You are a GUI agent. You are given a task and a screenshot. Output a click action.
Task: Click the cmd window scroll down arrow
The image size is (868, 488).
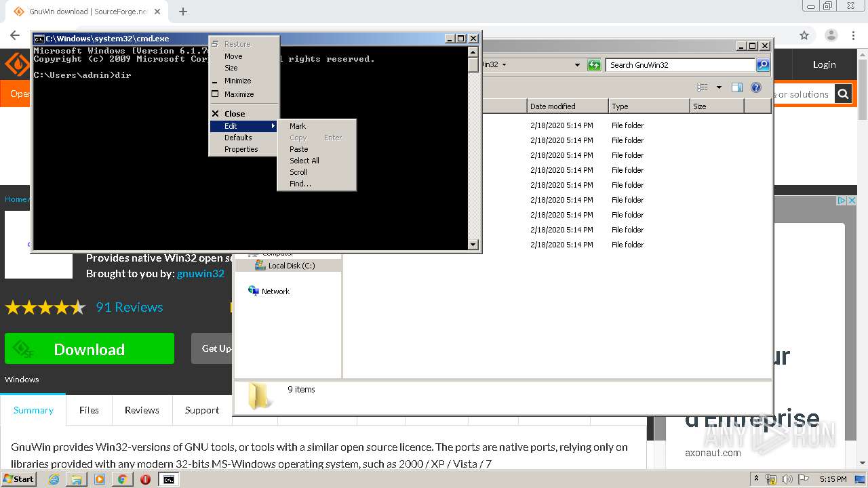[473, 245]
